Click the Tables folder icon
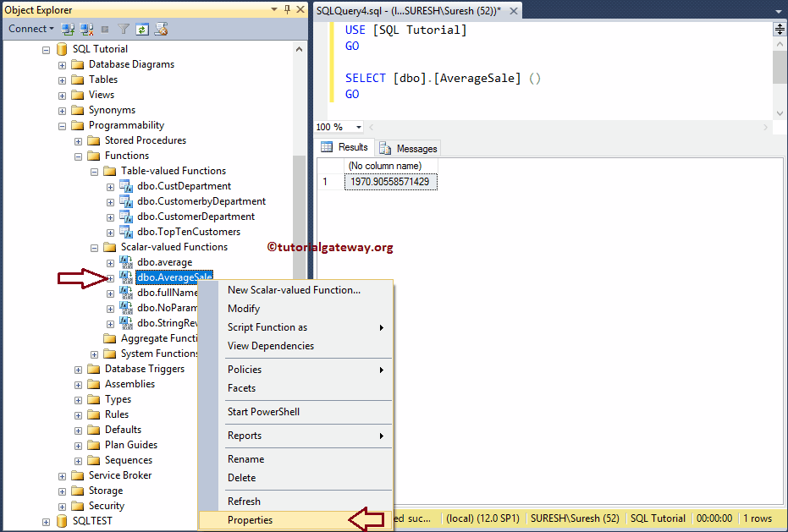Viewport: 788px width, 532px height. tap(77, 80)
